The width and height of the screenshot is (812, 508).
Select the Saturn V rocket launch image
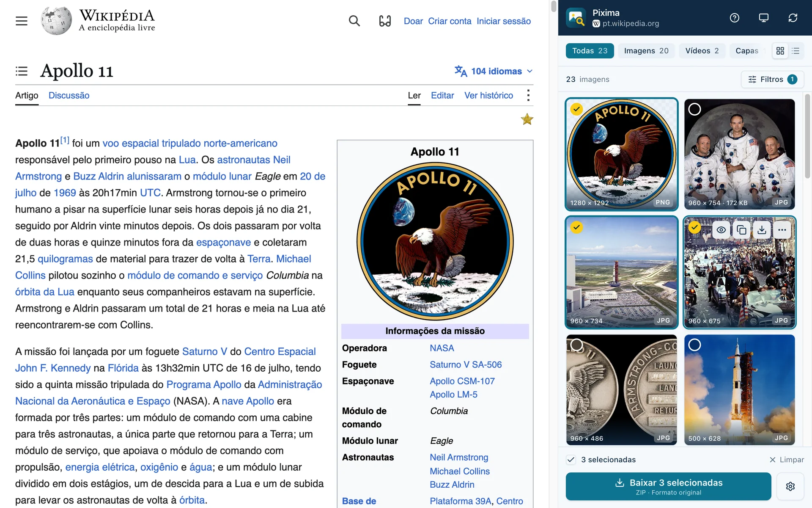point(694,345)
